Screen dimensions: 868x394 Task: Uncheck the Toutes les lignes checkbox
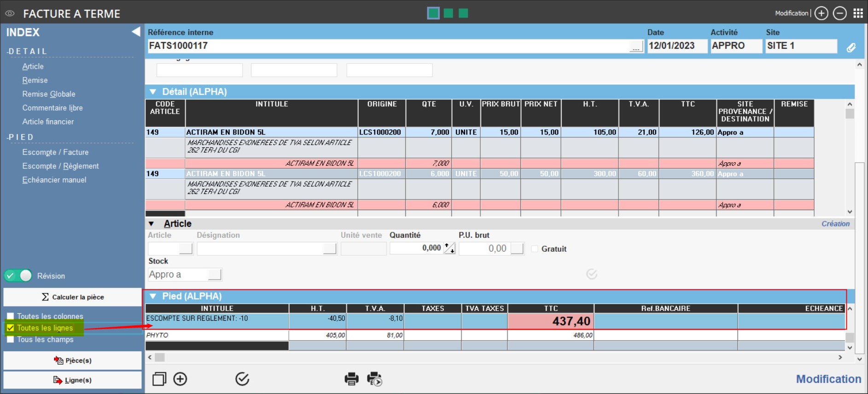pos(11,328)
